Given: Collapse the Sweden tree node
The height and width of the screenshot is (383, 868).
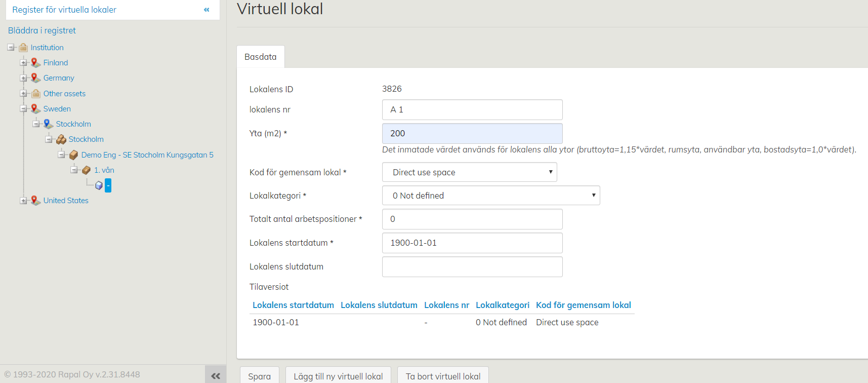Looking at the screenshot, I should (x=23, y=109).
